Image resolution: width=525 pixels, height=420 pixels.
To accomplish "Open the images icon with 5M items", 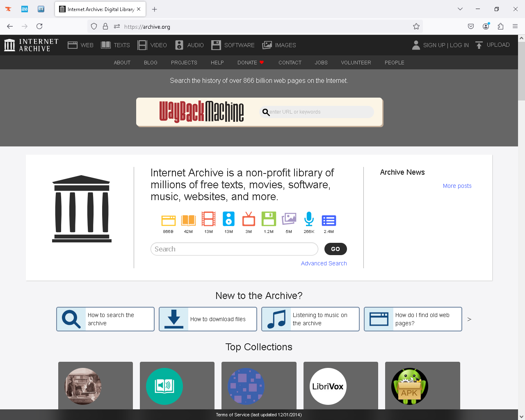I will 289,219.
